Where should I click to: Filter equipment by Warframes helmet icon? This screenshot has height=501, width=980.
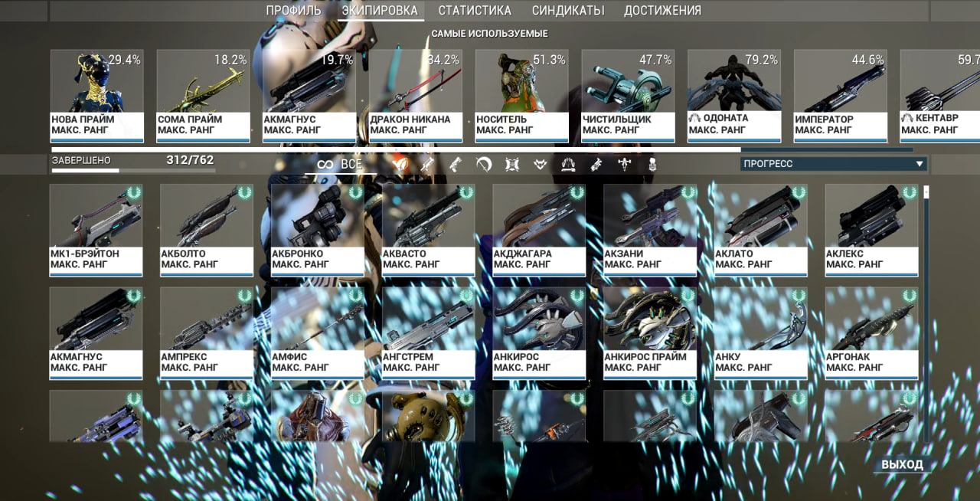pyautogui.click(x=399, y=164)
